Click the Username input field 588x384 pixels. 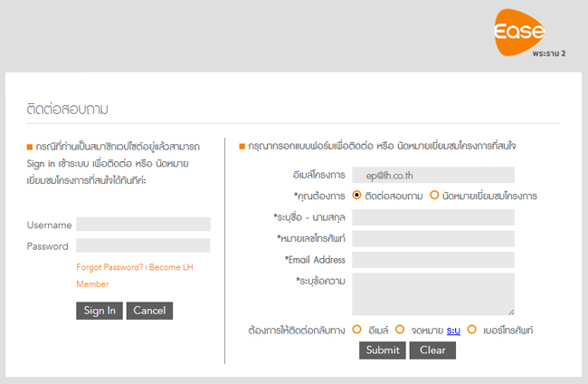coord(143,225)
